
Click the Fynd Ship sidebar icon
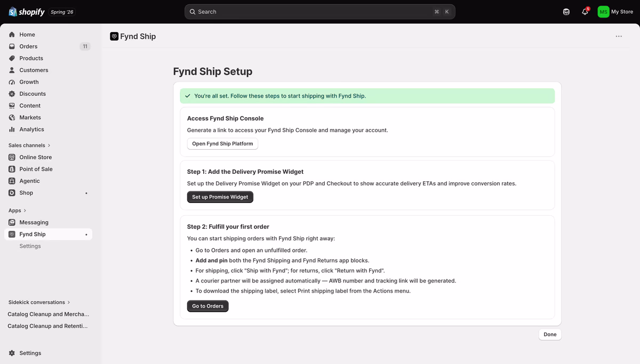tap(12, 234)
